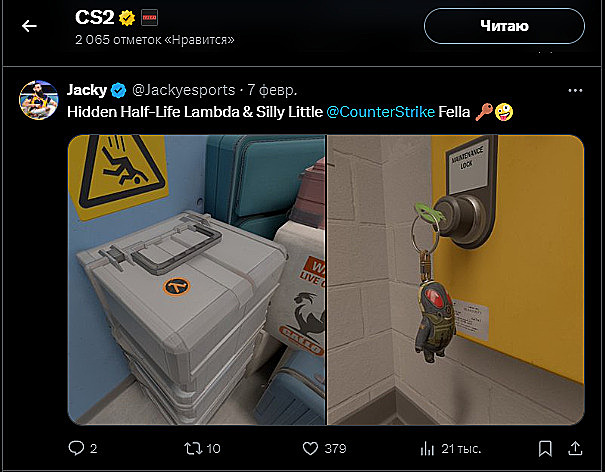
Task: Click the Jacky display name
Action: point(87,90)
